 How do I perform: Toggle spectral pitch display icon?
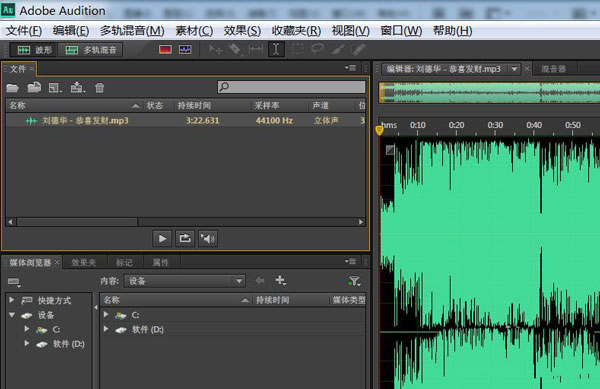185,50
